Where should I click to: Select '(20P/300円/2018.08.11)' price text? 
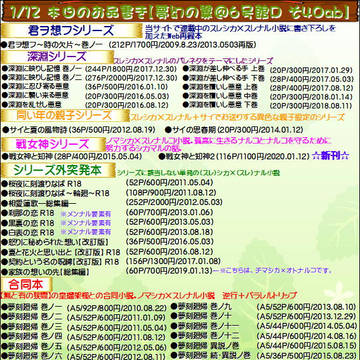[x=311, y=106]
